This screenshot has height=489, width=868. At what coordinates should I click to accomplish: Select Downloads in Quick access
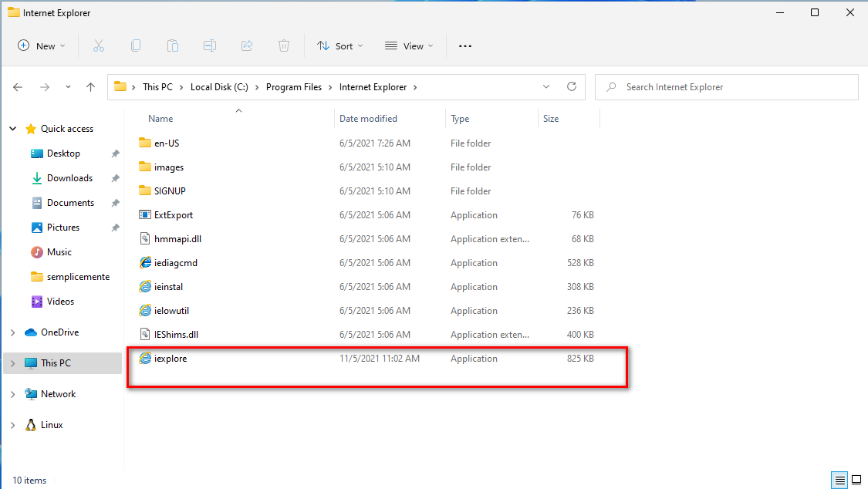[x=69, y=178]
